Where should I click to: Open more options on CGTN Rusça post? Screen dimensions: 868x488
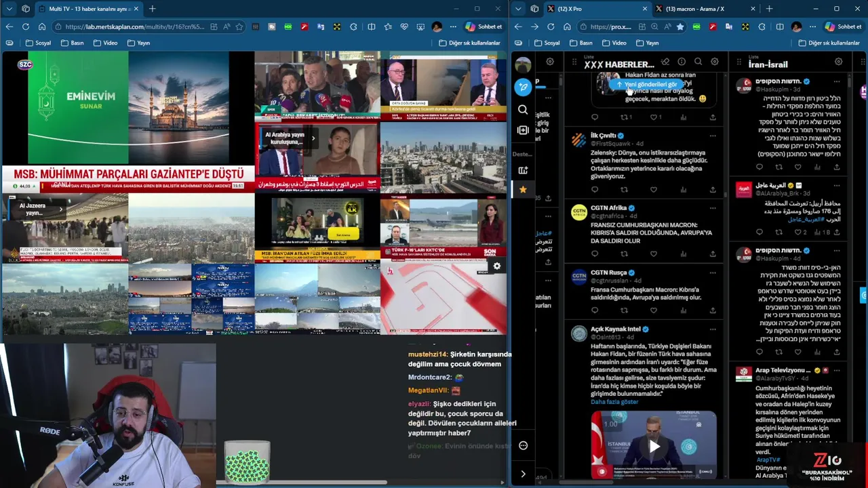click(713, 272)
